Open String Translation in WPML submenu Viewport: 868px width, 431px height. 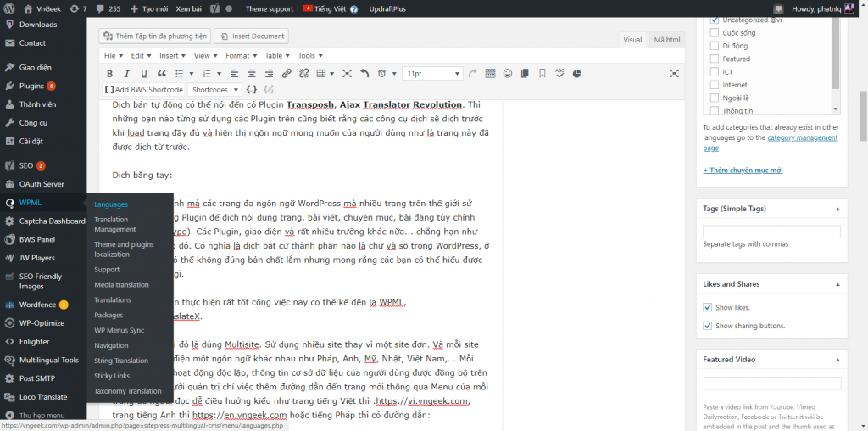tap(121, 361)
